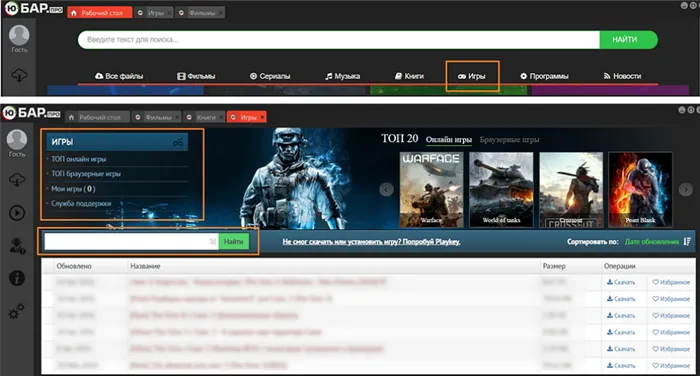
Task: Show previous games with left carousel arrow
Action: point(387,189)
